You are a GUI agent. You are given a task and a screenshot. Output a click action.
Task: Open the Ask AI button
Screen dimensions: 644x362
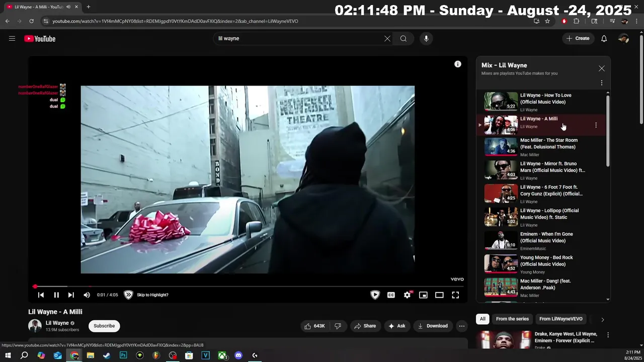396,326
